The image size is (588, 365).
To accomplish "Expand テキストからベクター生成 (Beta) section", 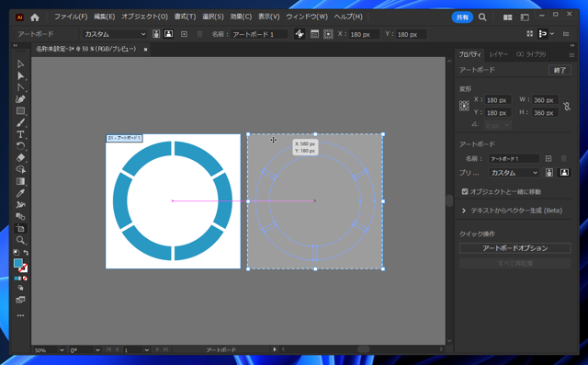I will pyautogui.click(x=464, y=211).
